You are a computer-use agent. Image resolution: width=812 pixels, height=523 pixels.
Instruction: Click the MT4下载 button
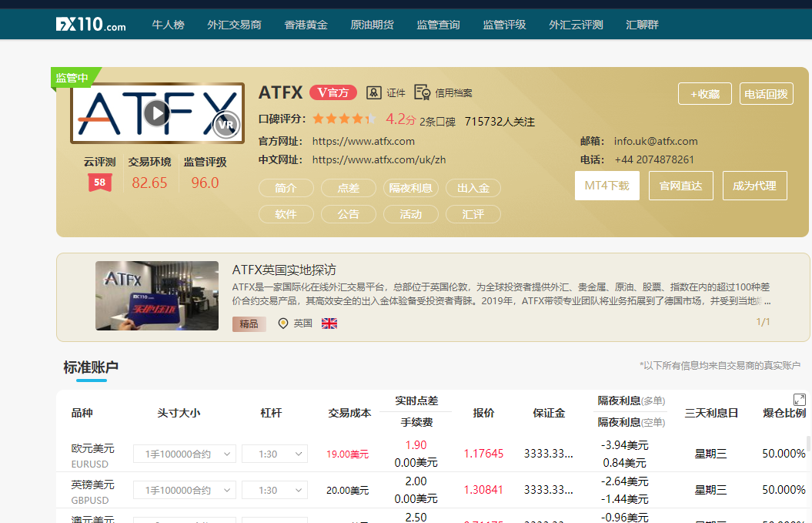[607, 186]
